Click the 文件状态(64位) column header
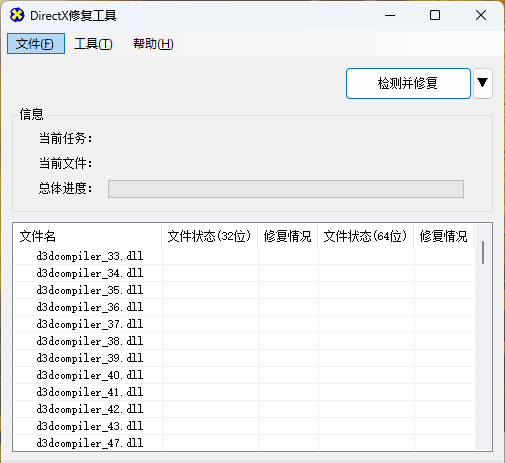Screen dimensions: 505x463 tap(366, 236)
